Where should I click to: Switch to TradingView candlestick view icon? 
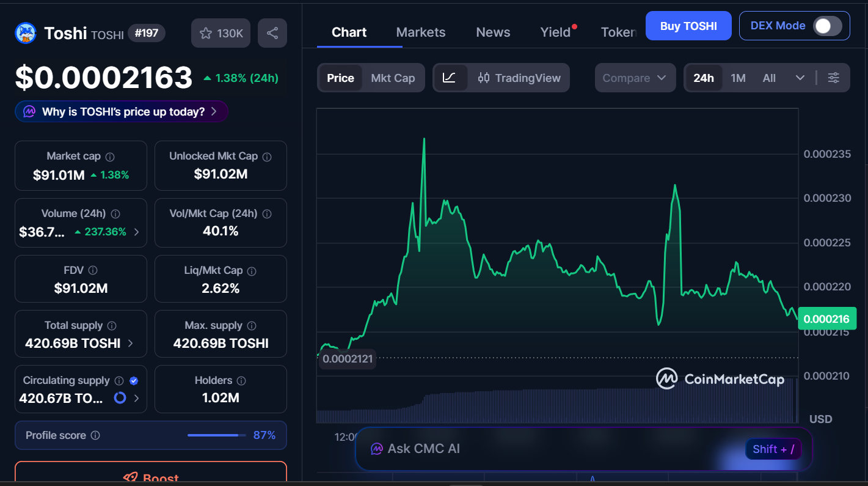[x=483, y=78]
